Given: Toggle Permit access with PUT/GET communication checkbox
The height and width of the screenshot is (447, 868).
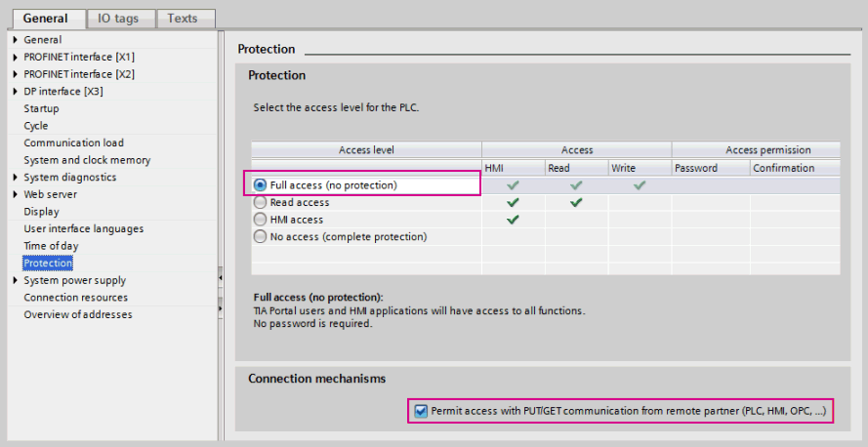Looking at the screenshot, I should tap(421, 411).
